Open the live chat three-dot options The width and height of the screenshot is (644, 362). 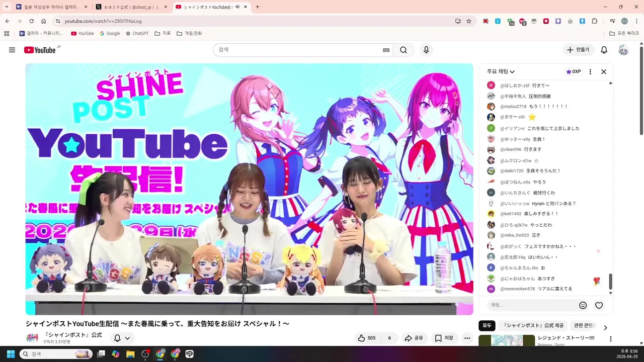(590, 71)
